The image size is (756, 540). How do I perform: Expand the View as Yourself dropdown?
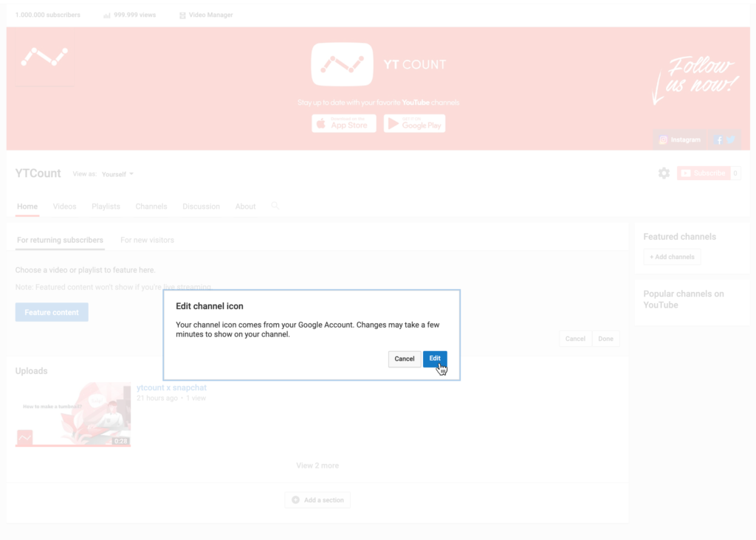click(x=117, y=174)
